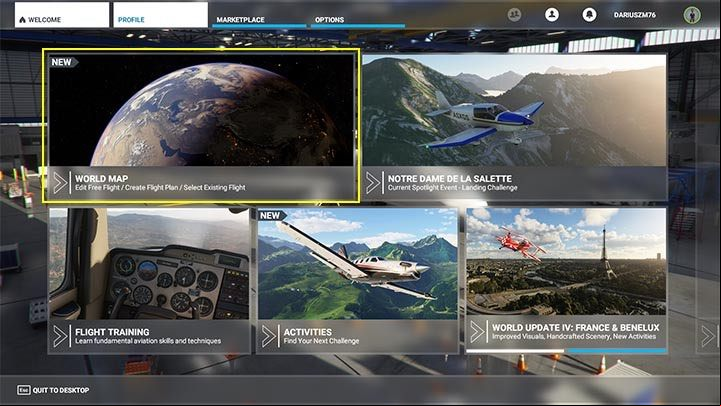Click the carousel progress bar under World Update
Image resolution: width=721 pixels, height=406 pixels.
[566, 351]
